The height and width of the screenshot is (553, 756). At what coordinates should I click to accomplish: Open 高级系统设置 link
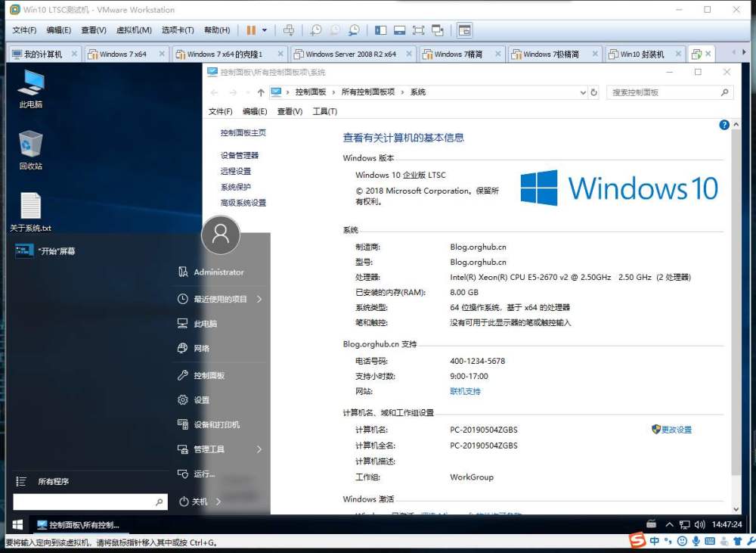pos(243,203)
